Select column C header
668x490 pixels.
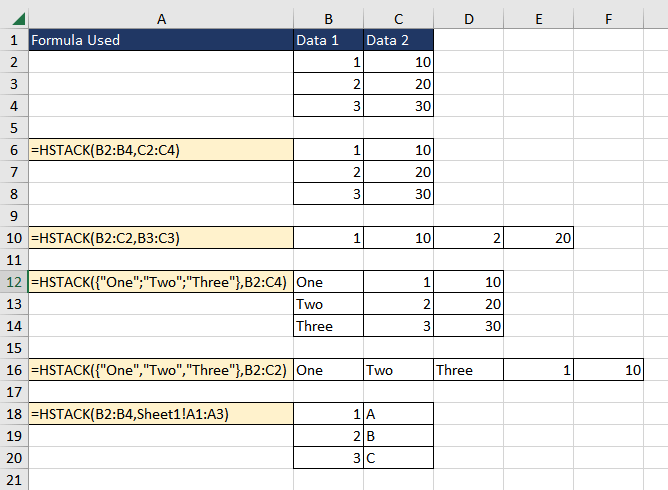click(x=398, y=19)
